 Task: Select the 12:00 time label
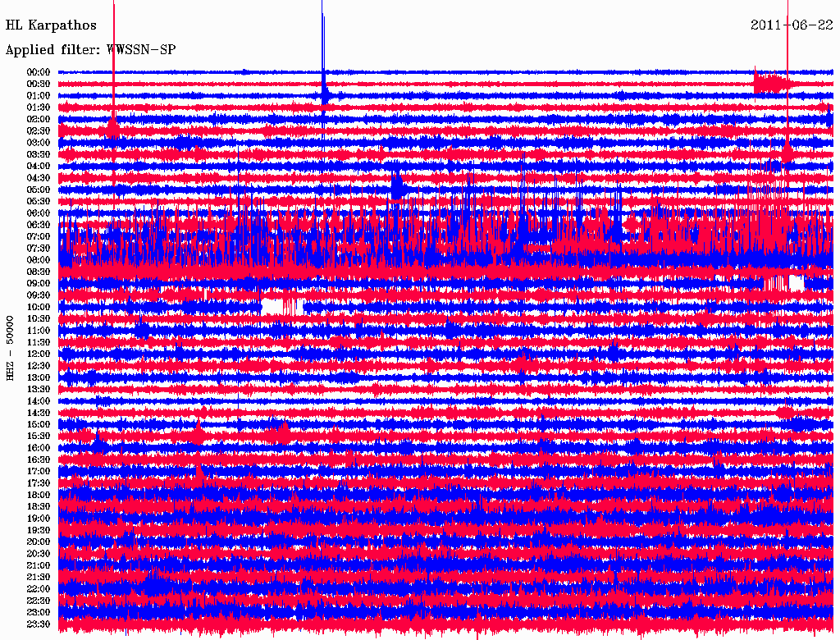(x=39, y=354)
